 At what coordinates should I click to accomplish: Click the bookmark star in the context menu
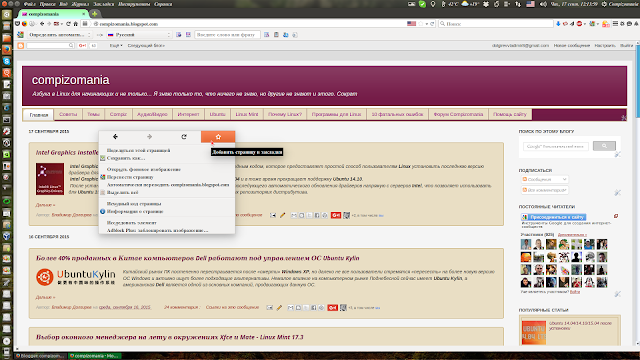218,137
